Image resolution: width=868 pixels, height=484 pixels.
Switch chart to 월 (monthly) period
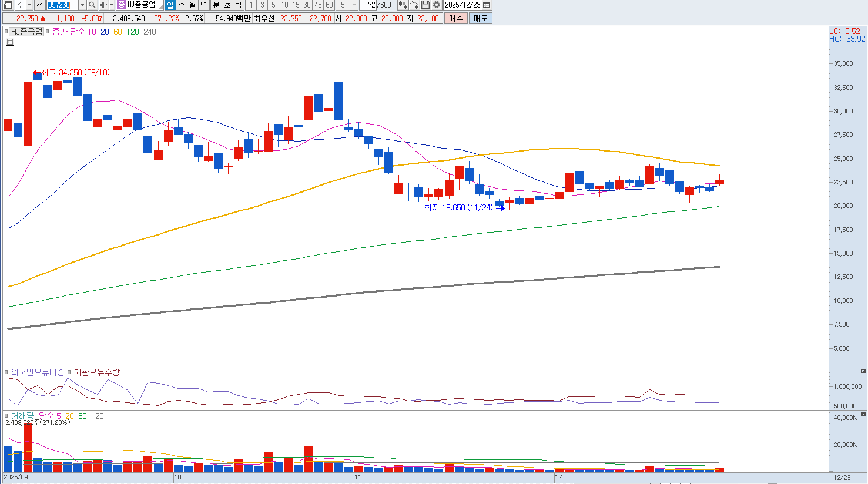(x=192, y=5)
